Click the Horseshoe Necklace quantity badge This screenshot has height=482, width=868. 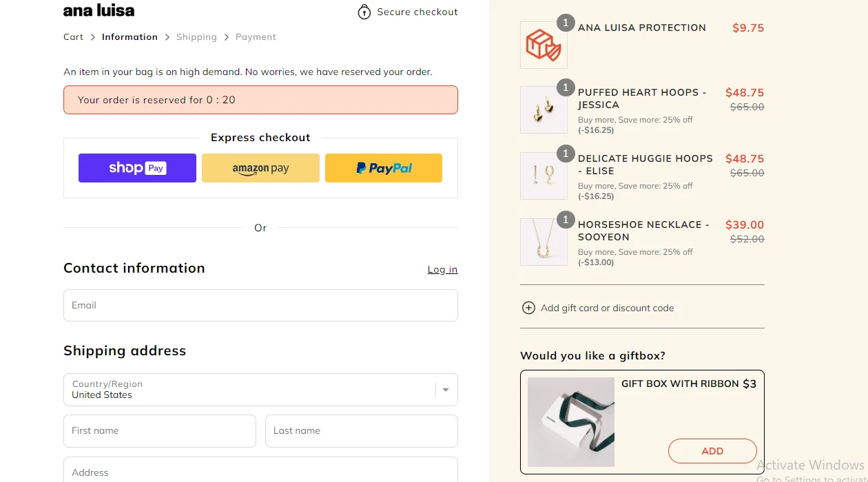[566, 220]
